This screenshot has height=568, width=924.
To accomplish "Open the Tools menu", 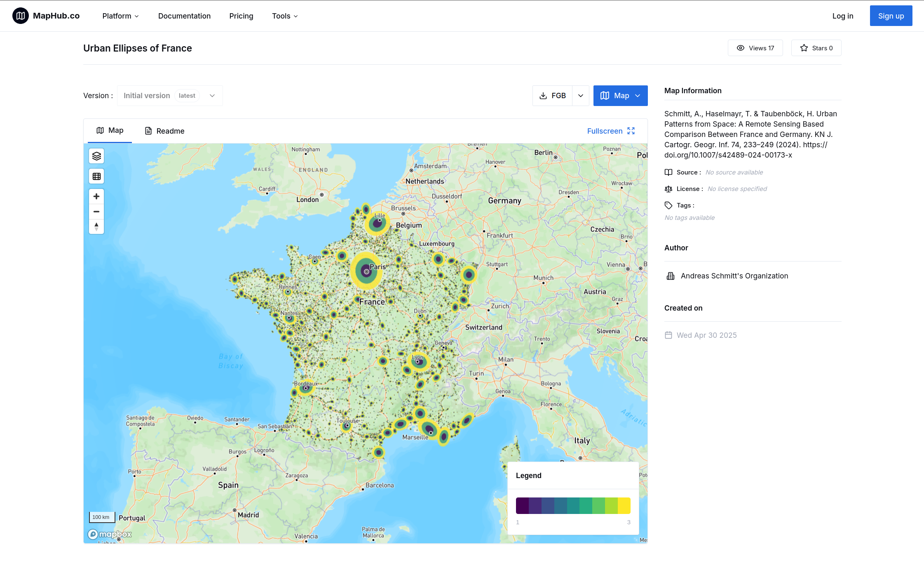I will (284, 16).
